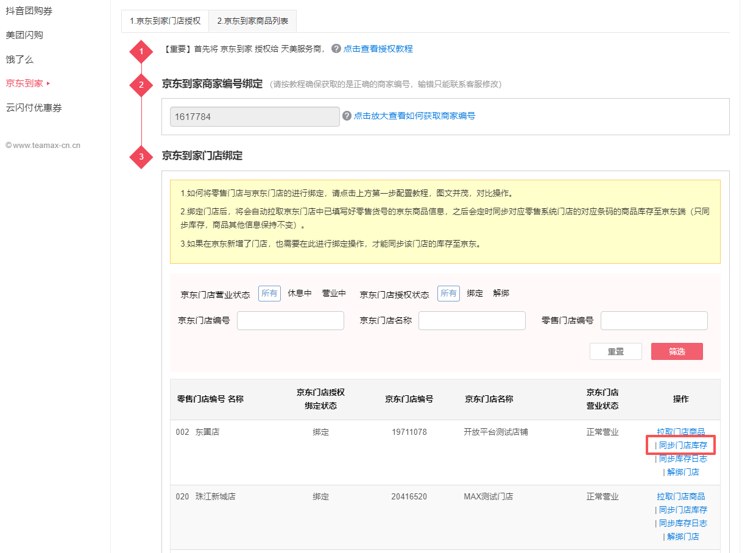Click 解绑门店 for 珠江新城店
The width and height of the screenshot is (756, 553).
(x=683, y=537)
